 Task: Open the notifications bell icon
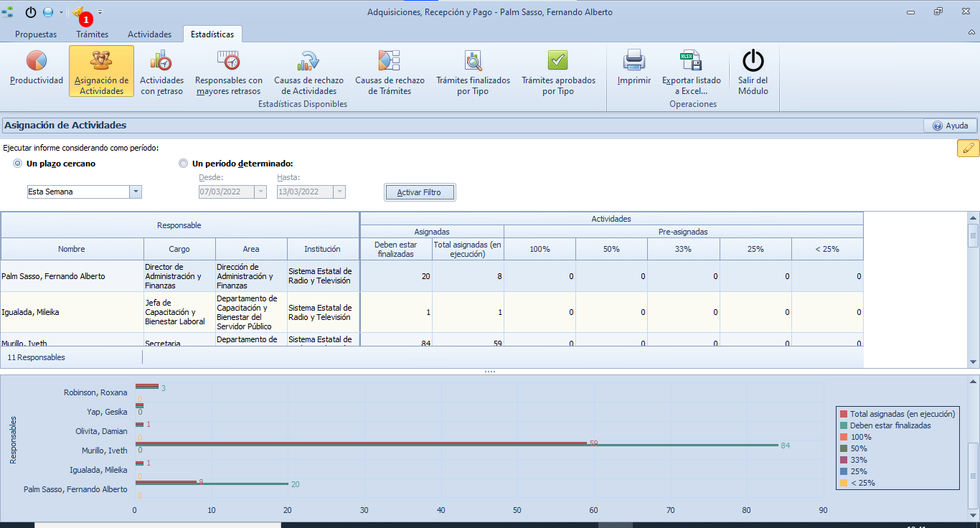(x=78, y=12)
